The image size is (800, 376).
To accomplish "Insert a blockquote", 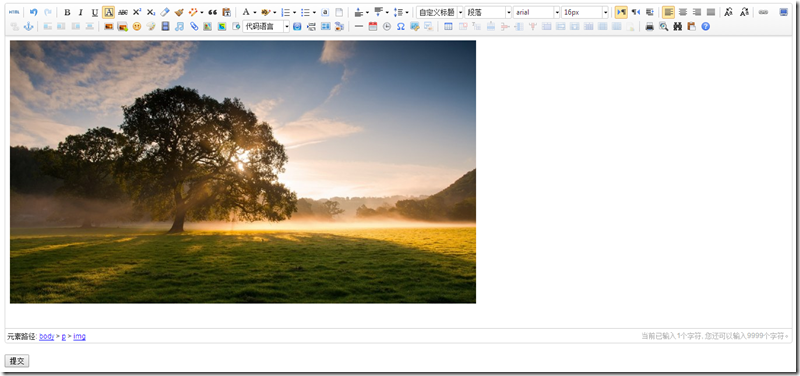I will [213, 12].
